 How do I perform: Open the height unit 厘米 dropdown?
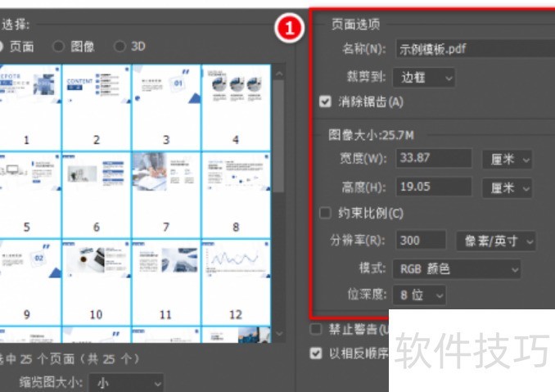point(507,187)
